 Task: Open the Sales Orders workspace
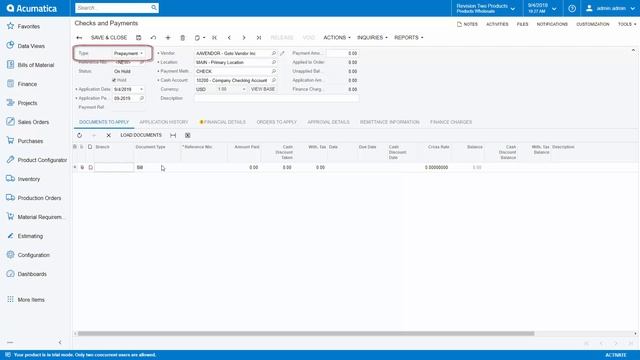(33, 122)
